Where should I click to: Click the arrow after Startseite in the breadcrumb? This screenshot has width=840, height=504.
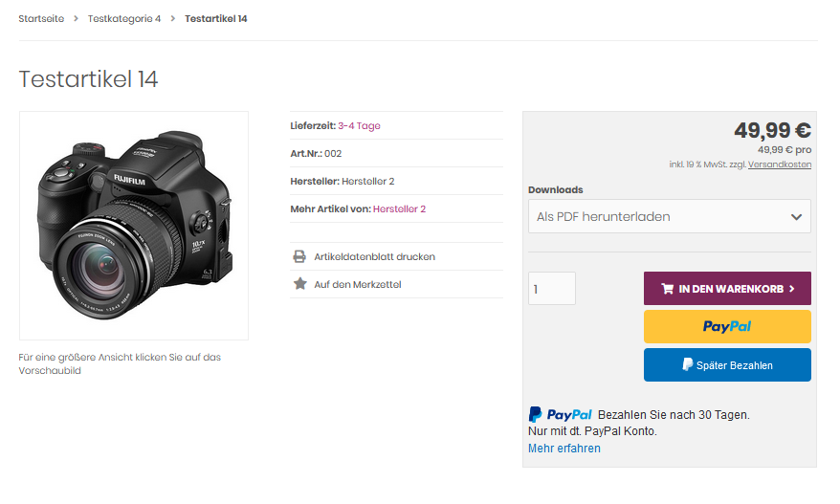click(x=76, y=19)
